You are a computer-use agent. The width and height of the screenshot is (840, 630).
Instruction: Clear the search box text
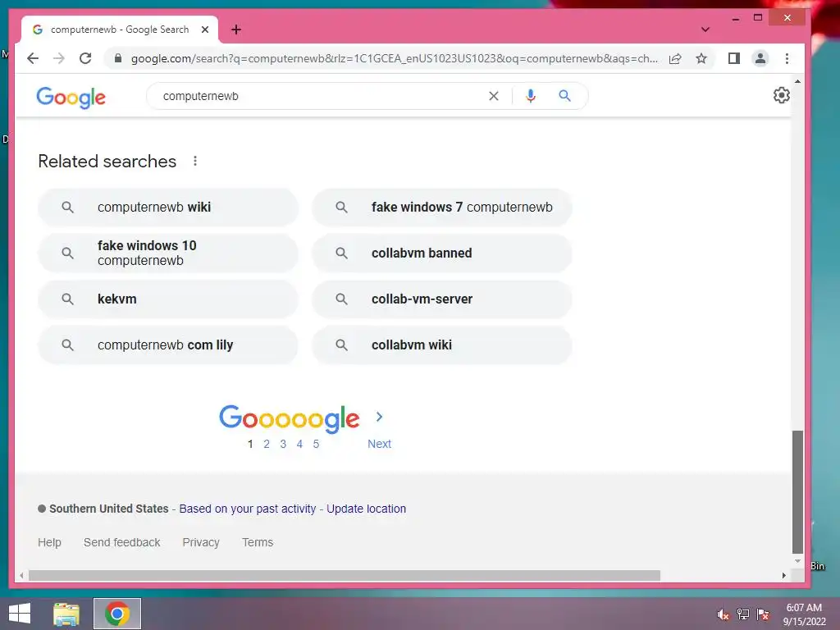click(x=493, y=96)
